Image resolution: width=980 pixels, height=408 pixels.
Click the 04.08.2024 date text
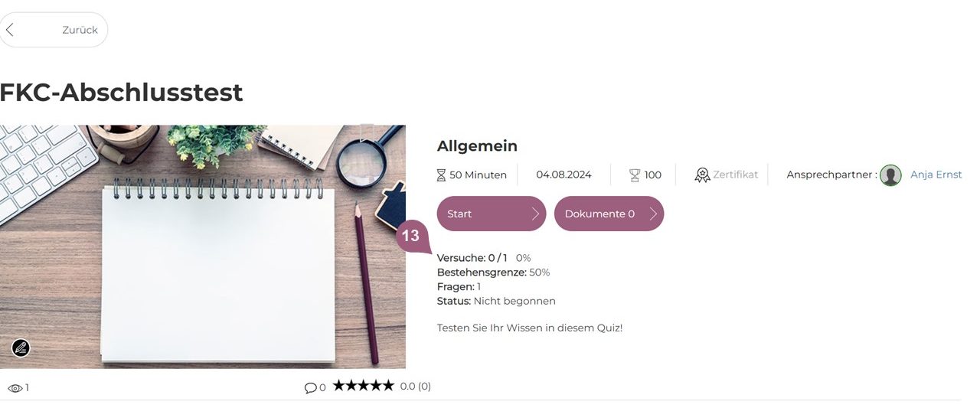click(x=563, y=175)
